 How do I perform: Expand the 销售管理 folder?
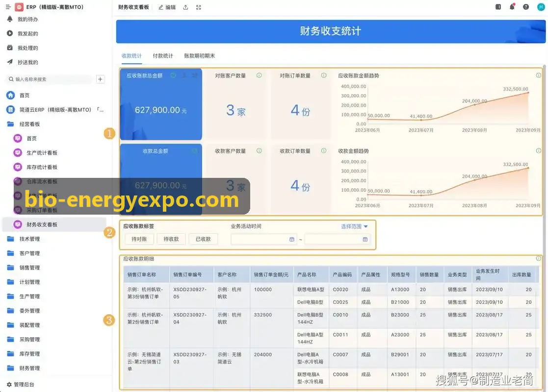click(x=24, y=268)
